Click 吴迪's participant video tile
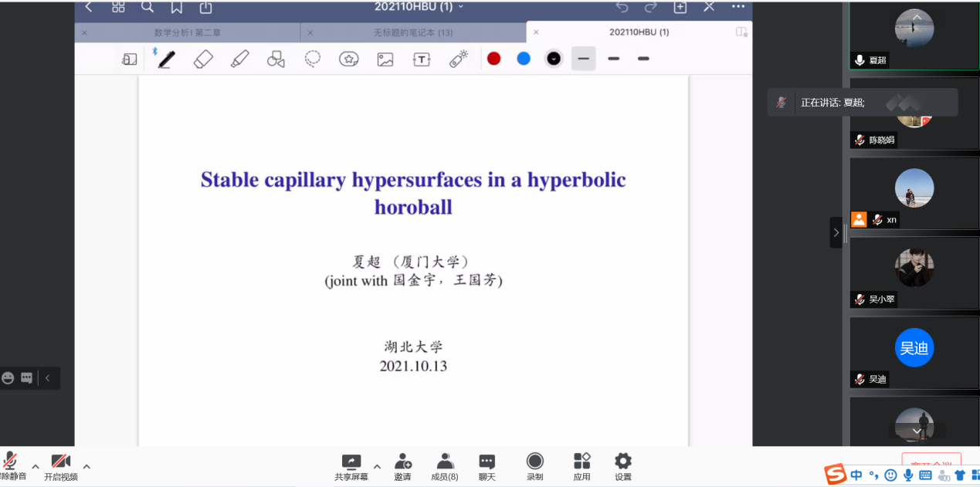This screenshot has height=487, width=980. point(914,351)
